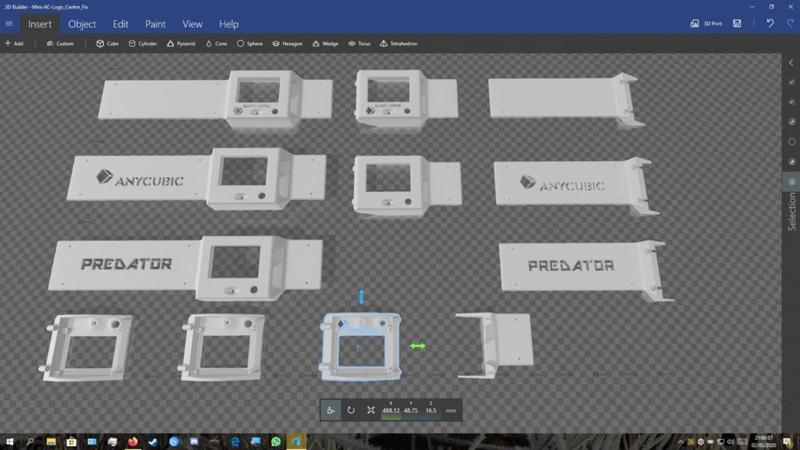This screenshot has width=800, height=450.
Task: Open the mm units selector
Action: pyautogui.click(x=451, y=410)
